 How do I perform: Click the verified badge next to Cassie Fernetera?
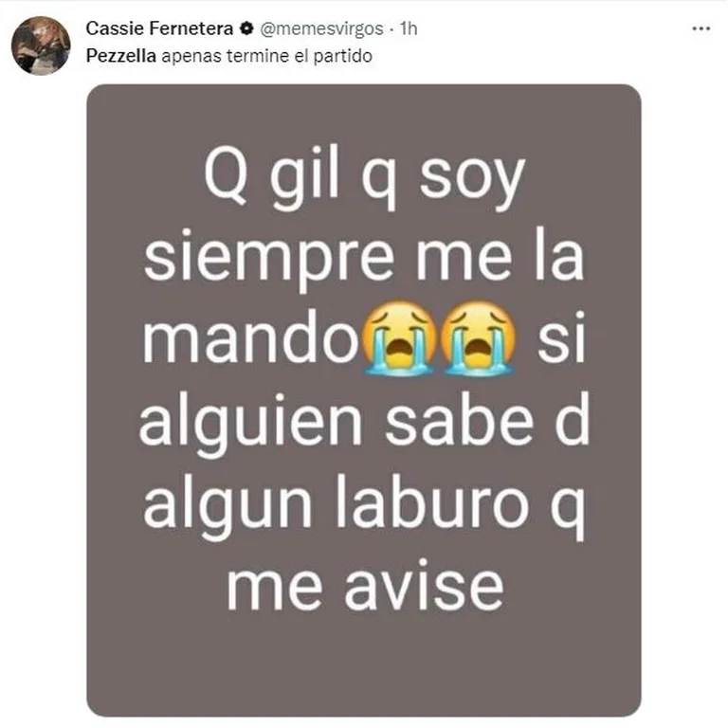coord(246,28)
